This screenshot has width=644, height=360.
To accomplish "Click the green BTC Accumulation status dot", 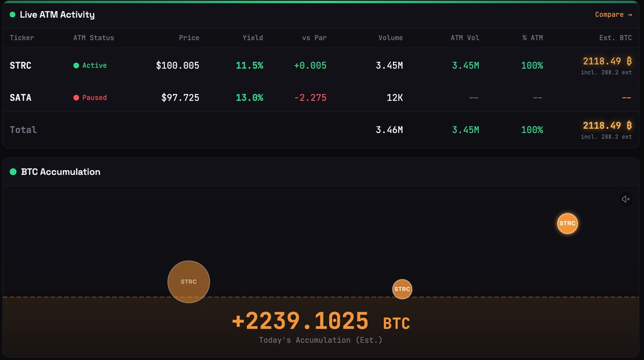I will pos(13,172).
